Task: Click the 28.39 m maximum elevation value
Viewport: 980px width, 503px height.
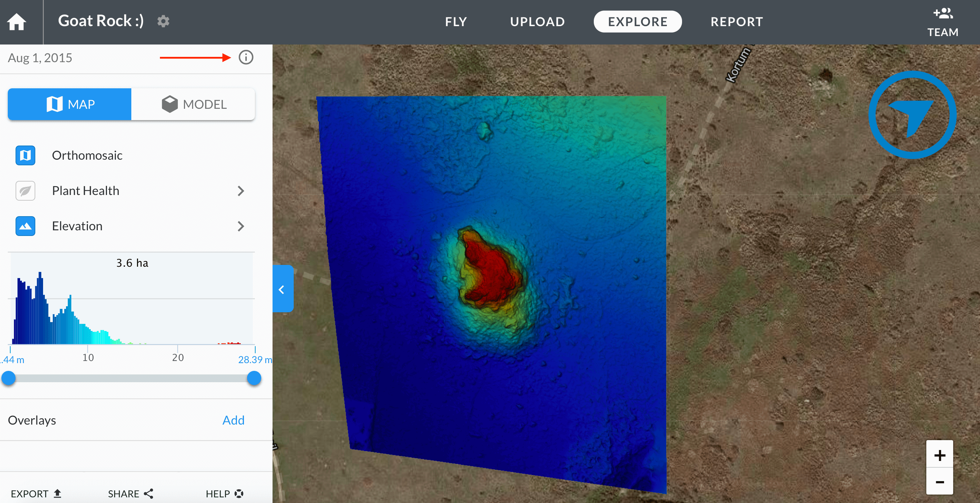Action: (255, 360)
